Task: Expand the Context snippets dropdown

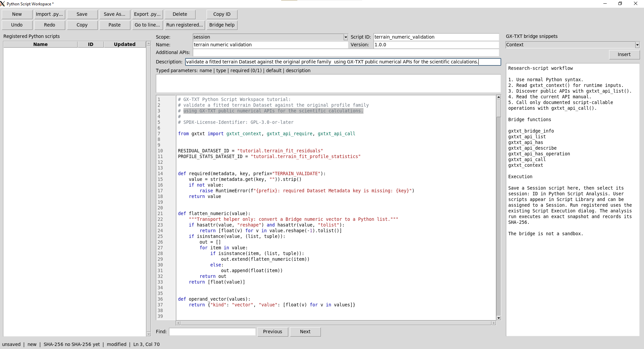Action: (x=637, y=45)
